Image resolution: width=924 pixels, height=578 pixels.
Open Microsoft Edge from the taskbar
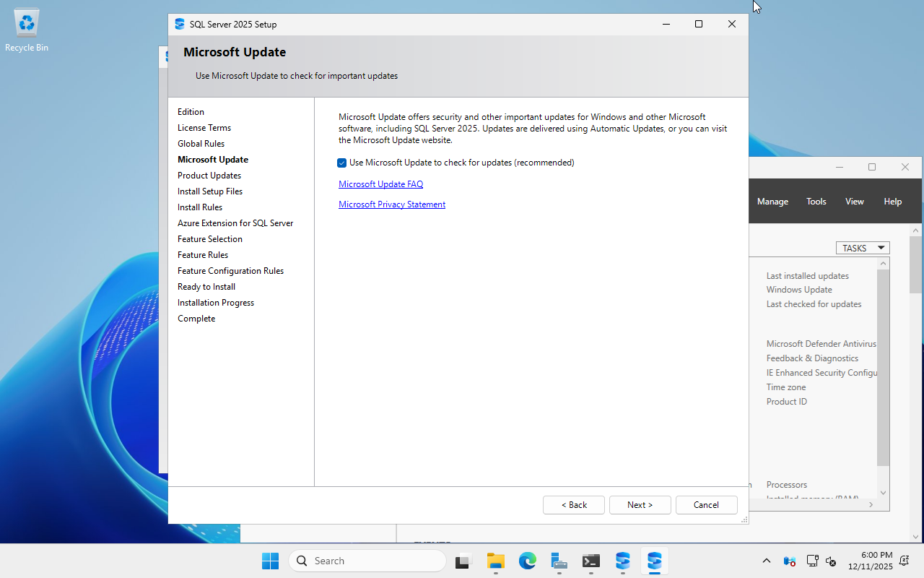[527, 561]
